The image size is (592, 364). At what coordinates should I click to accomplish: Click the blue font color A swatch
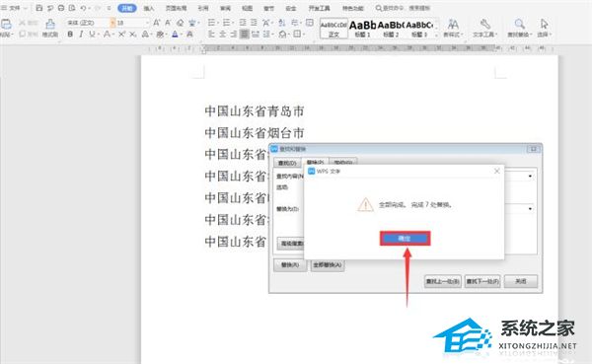click(x=175, y=35)
